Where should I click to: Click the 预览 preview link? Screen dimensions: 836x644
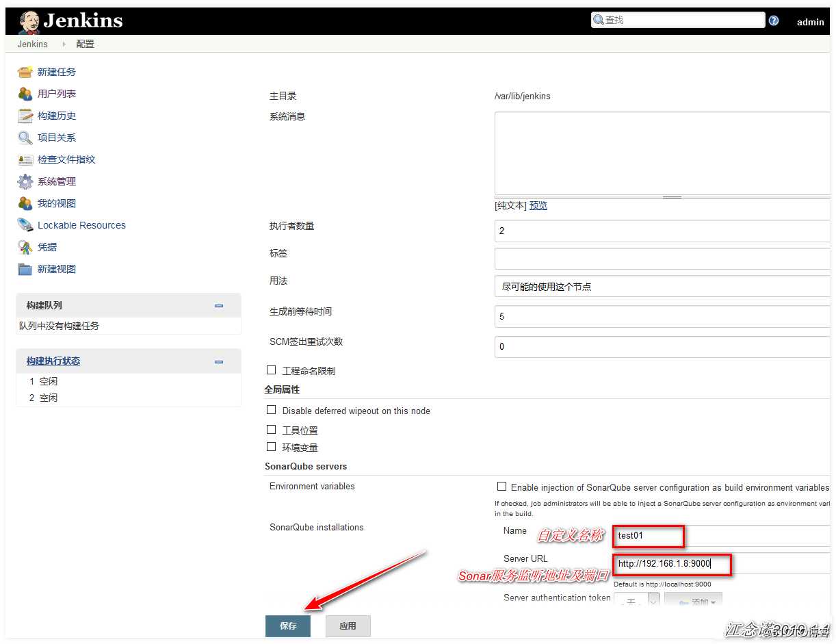coord(538,205)
